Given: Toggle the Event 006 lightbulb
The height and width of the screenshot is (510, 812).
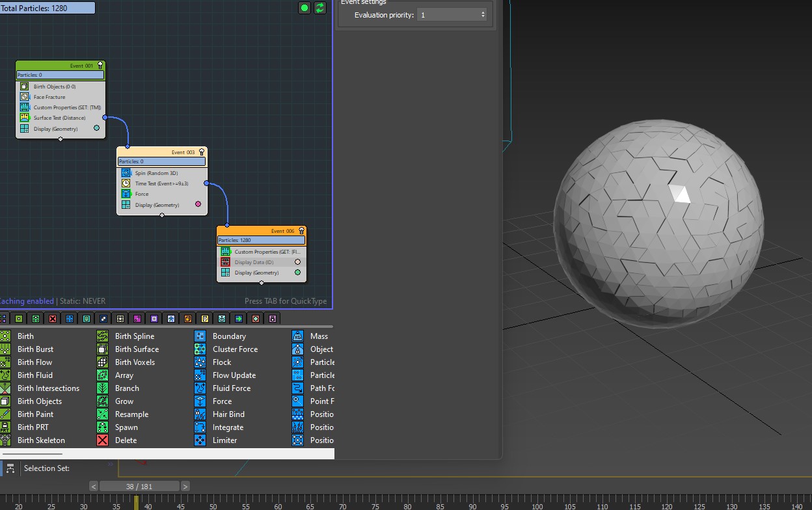Looking at the screenshot, I should [301, 230].
